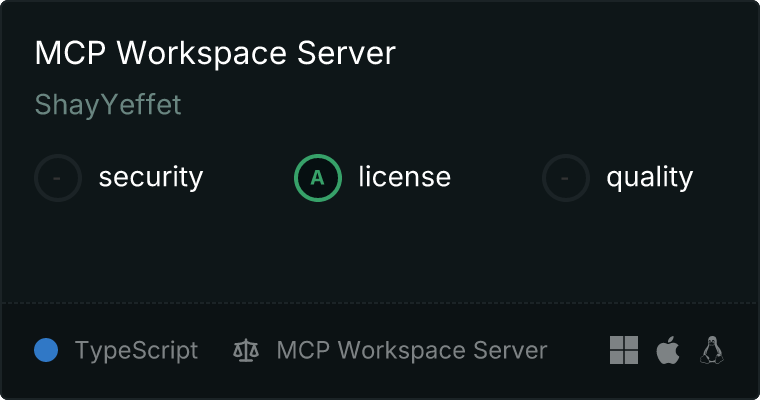Viewport: 760px width, 400px height.
Task: Click the Linux penguin platform icon
Action: pos(712,350)
